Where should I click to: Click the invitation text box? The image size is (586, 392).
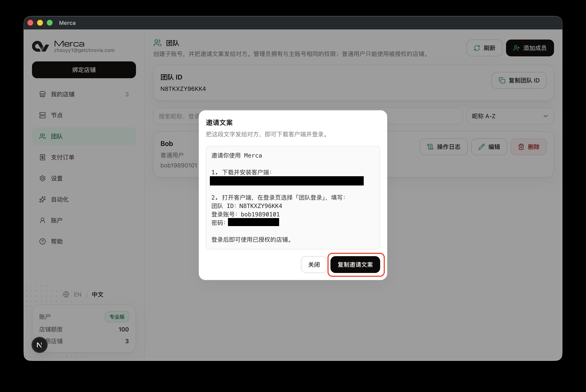coord(293,197)
